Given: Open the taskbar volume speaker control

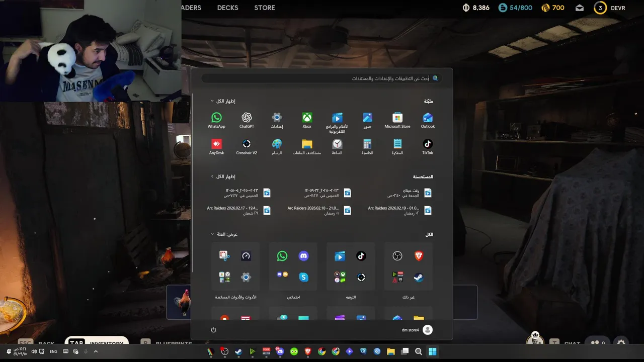Looking at the screenshot, I should pyautogui.click(x=34, y=351).
